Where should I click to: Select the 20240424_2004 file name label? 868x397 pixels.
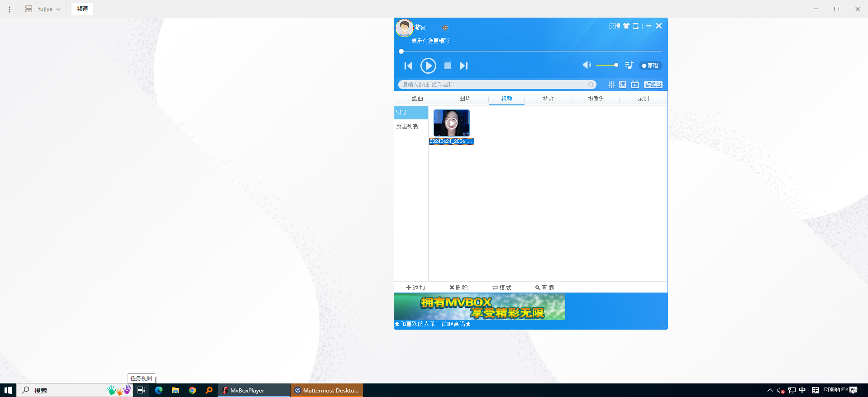click(452, 142)
